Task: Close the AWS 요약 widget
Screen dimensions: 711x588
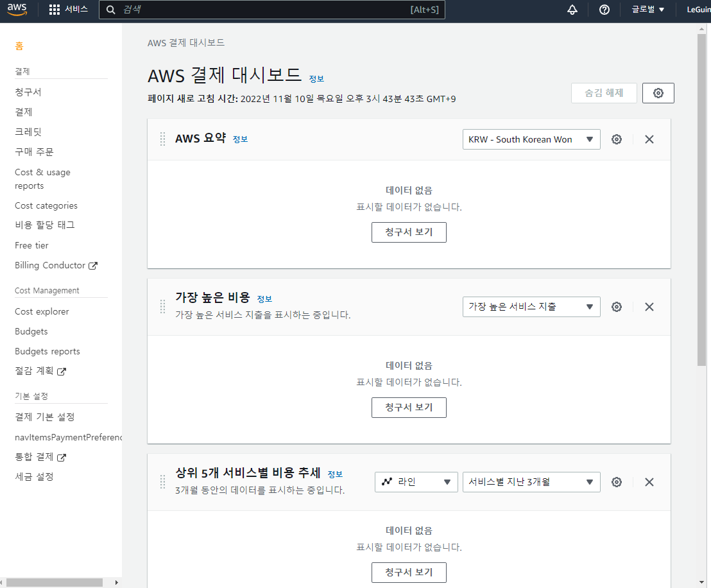Action: point(649,139)
